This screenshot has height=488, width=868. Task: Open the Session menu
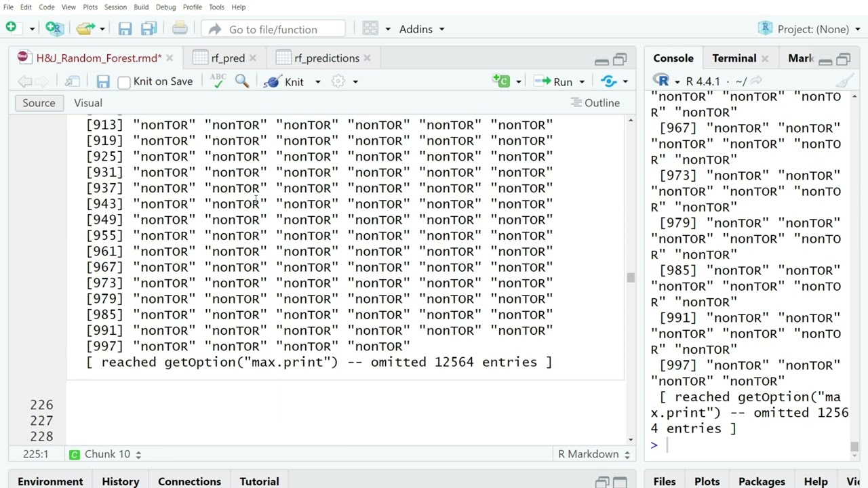[x=115, y=7]
